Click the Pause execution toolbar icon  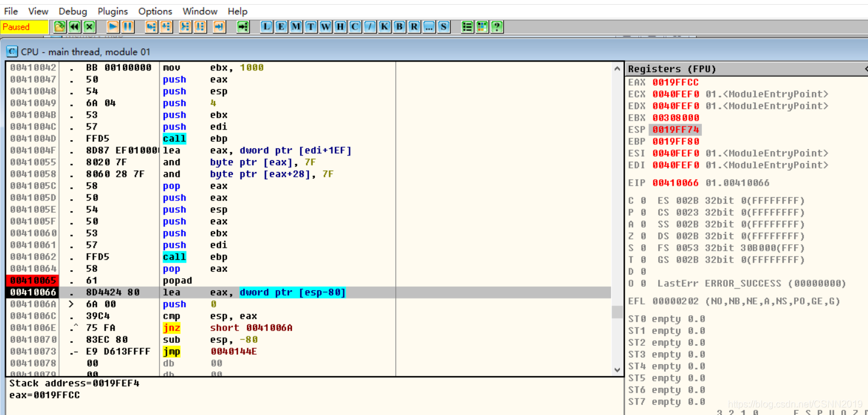coord(128,27)
